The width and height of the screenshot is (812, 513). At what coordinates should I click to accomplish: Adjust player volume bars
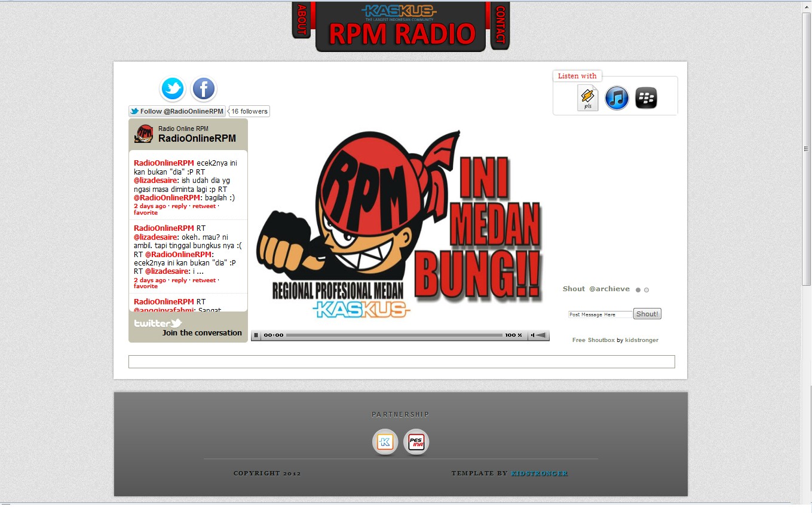pyautogui.click(x=542, y=335)
